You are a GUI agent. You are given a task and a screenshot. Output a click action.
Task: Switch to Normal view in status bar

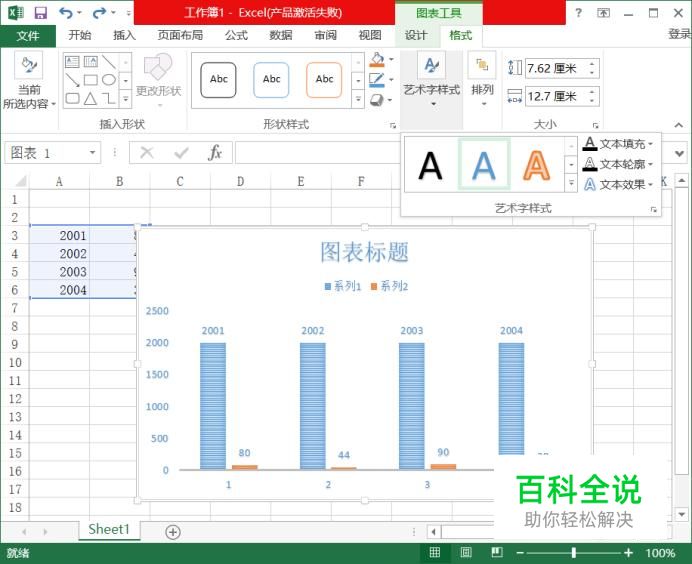(435, 553)
